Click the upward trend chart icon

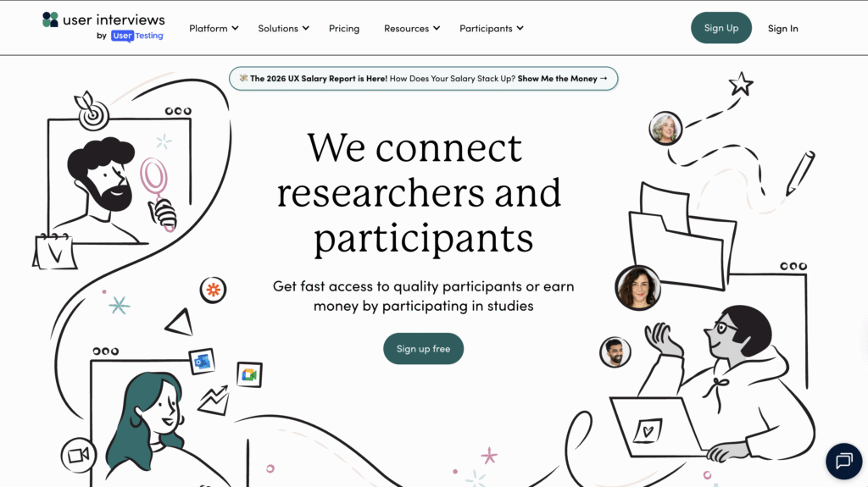point(214,400)
